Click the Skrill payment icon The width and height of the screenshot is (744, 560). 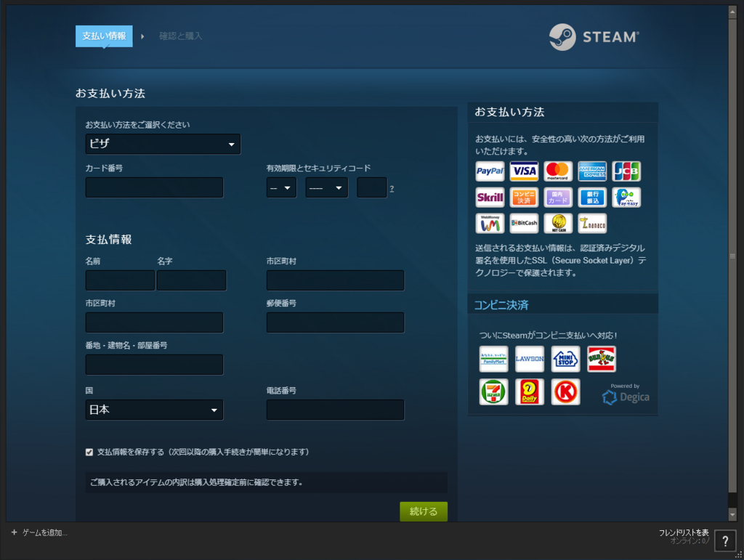point(490,197)
